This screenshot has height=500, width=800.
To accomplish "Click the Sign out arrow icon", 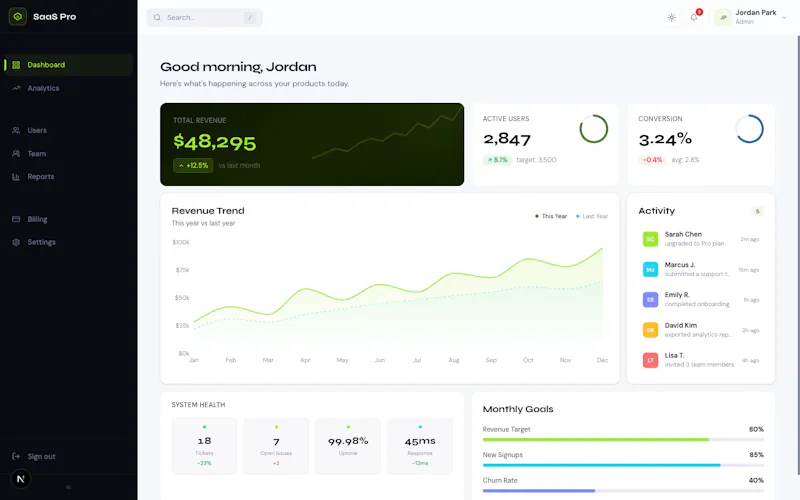I will pyautogui.click(x=16, y=457).
